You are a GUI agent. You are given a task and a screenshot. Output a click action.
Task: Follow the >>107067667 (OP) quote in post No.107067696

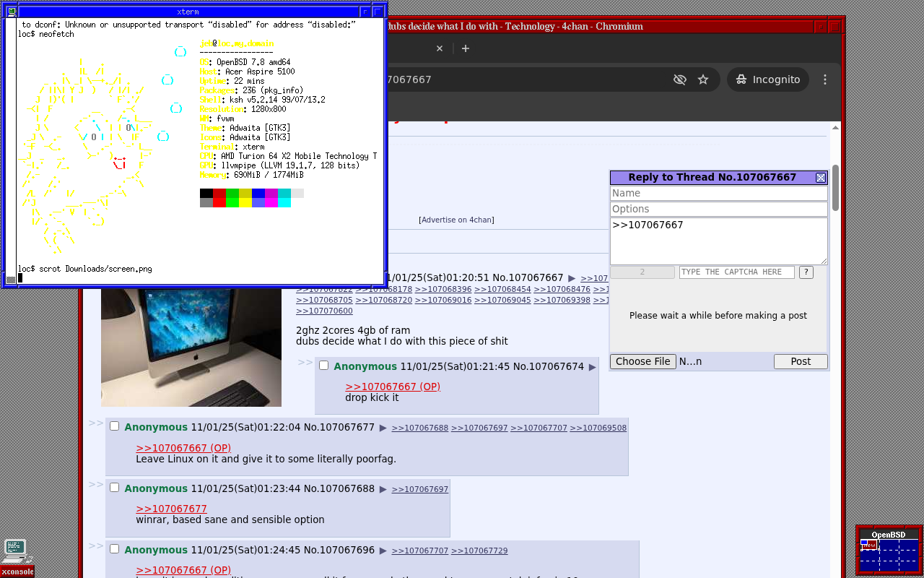[x=183, y=570]
